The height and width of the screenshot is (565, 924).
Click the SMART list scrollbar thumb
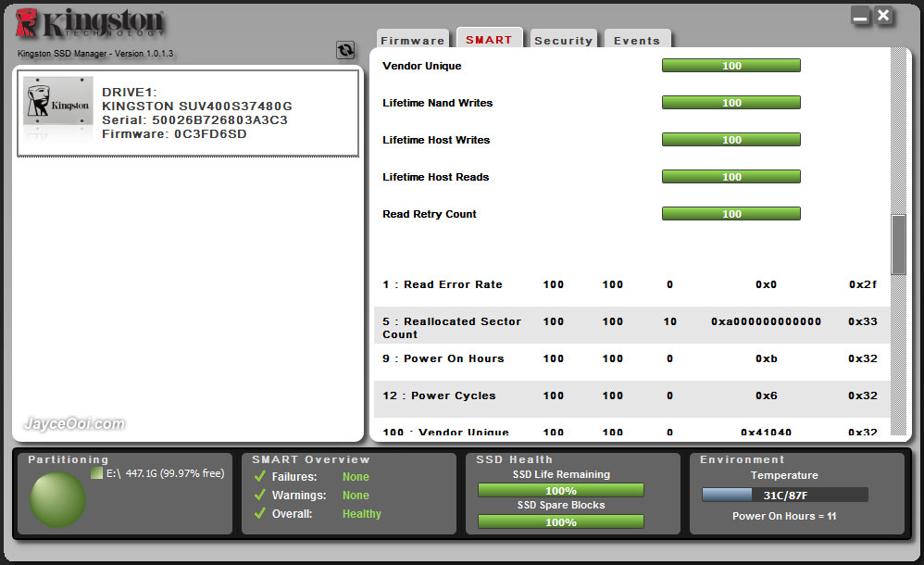coord(899,245)
